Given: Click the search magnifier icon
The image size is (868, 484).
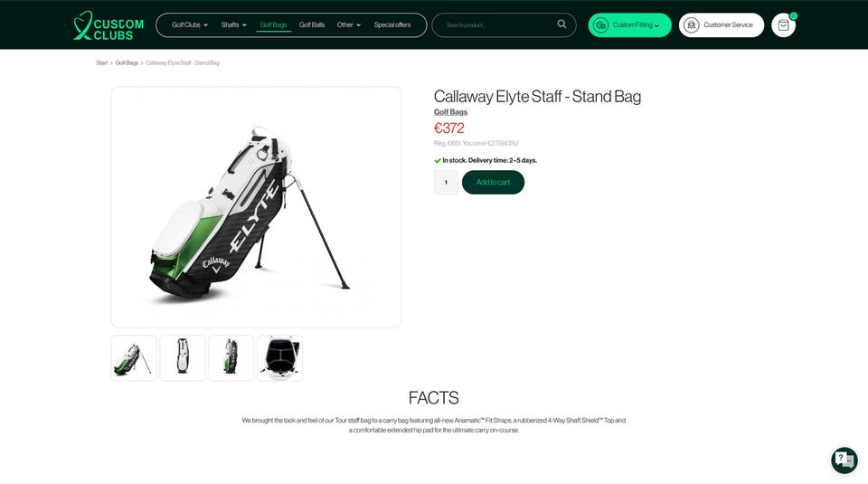Looking at the screenshot, I should click(x=561, y=24).
